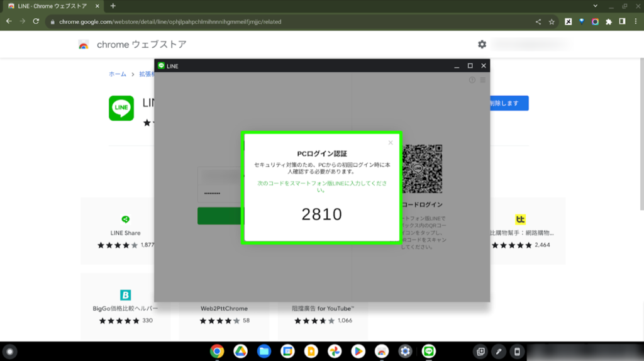Open the ChromeOS launcher button
Viewport: 644px width, 361px height.
(10, 351)
